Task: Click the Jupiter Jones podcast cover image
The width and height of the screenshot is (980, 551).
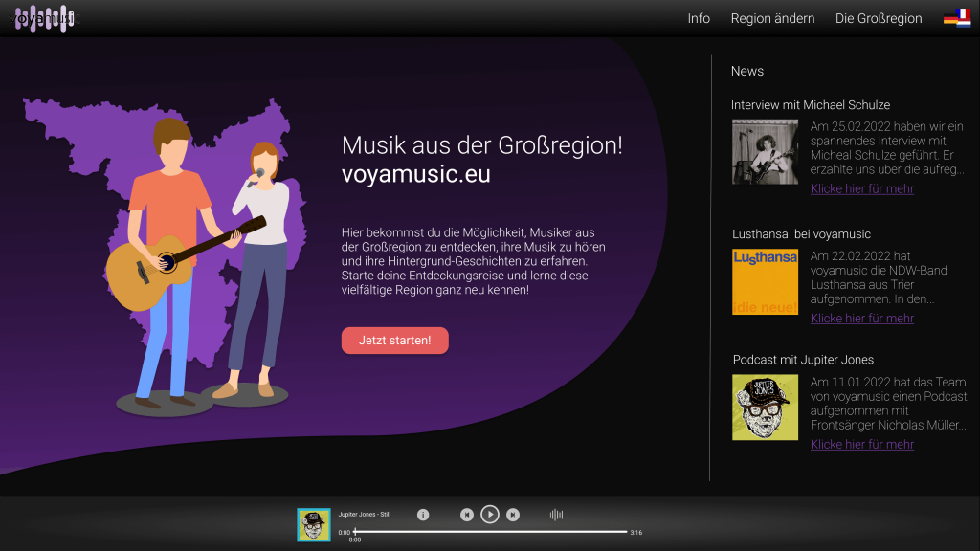Action: coord(765,408)
